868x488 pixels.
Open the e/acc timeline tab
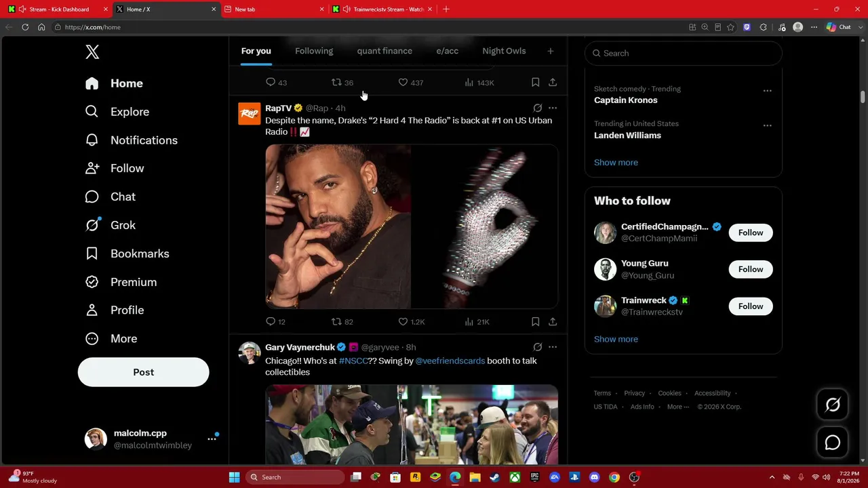(448, 51)
